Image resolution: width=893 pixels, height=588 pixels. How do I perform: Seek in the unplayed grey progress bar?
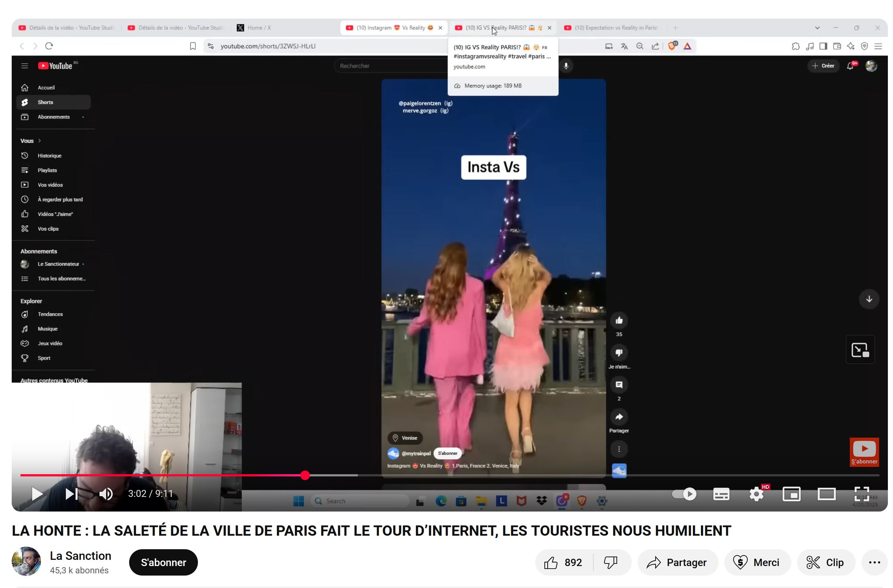[619, 475]
